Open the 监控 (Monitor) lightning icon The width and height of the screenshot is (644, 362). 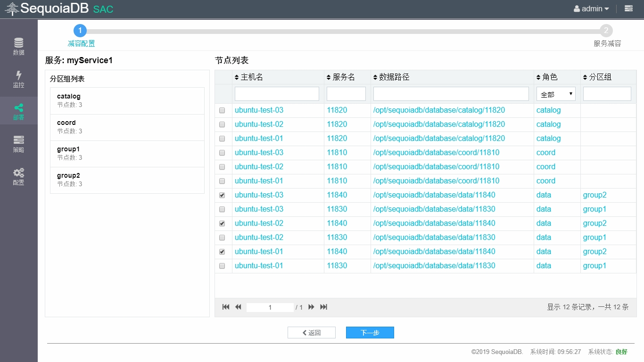[18, 79]
